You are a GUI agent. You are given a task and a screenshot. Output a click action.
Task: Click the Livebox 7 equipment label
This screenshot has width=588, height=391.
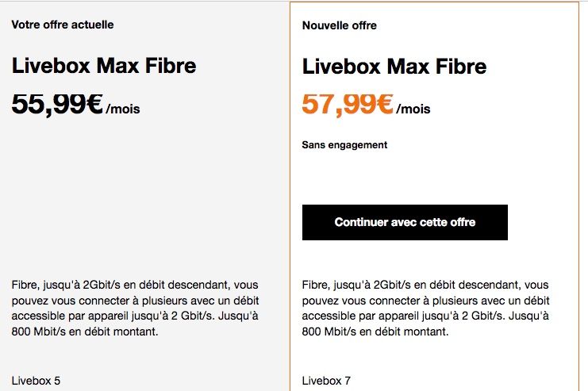point(327,381)
